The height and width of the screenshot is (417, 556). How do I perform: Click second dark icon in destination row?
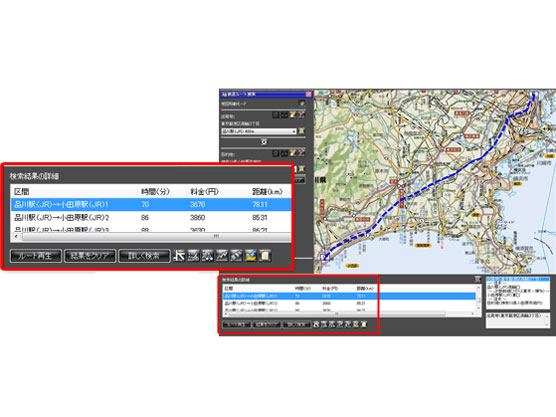[x=284, y=153]
